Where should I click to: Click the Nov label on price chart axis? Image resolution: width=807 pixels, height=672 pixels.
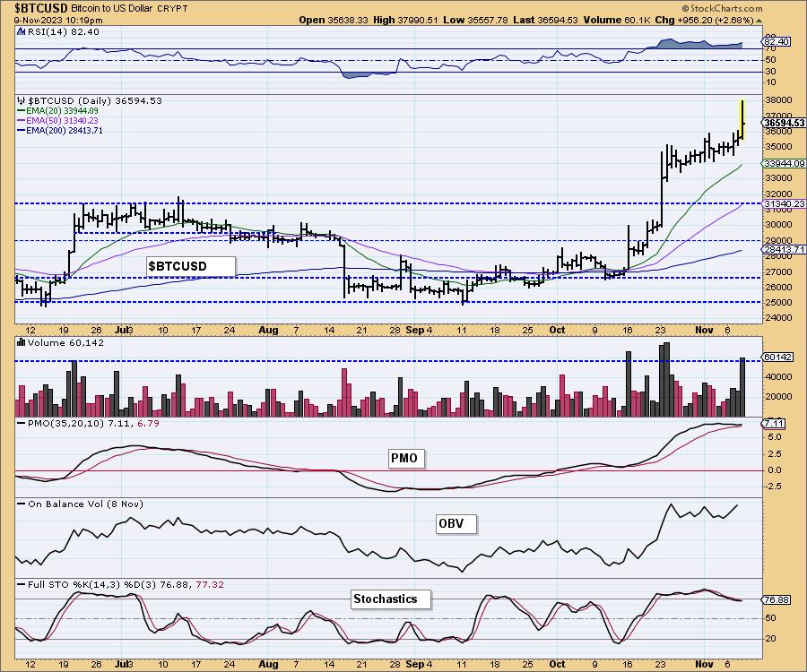(x=704, y=330)
